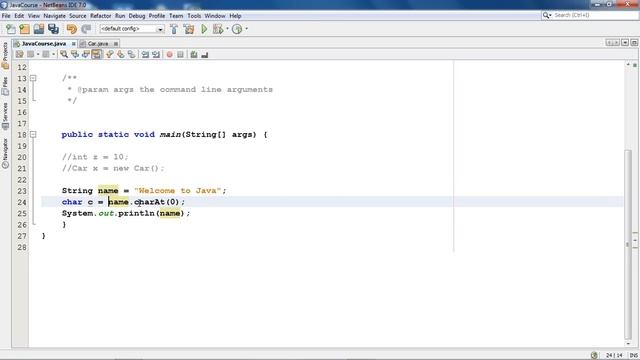This screenshot has height=360, width=640.
Task: Switch to the JavaCourse.java tab
Action: click(44, 43)
